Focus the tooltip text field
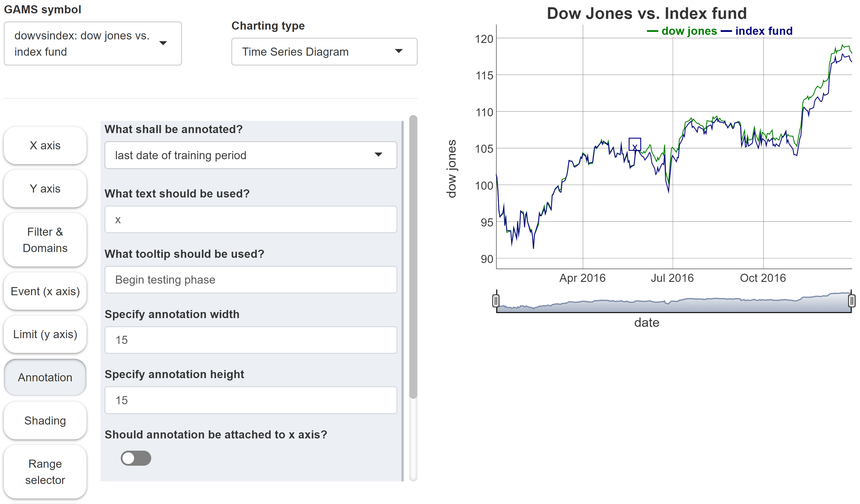This screenshot has height=504, width=860. click(x=250, y=280)
